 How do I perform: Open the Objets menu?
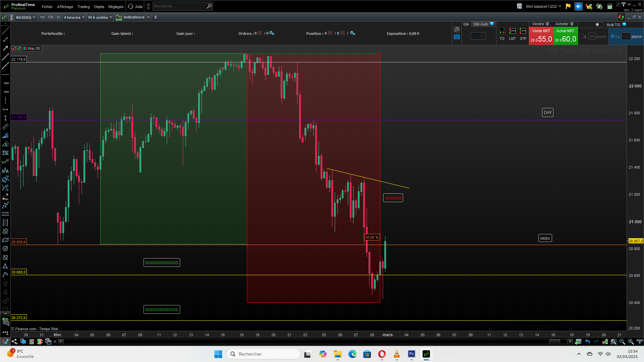point(99,7)
